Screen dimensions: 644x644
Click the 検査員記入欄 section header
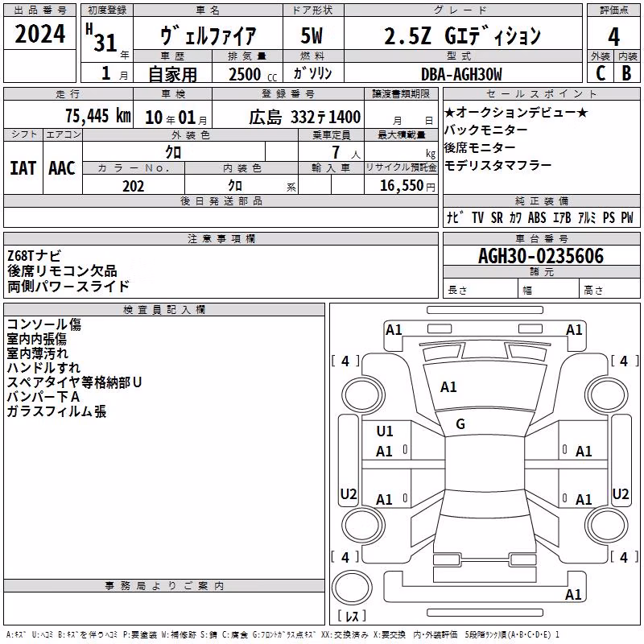(x=164, y=310)
